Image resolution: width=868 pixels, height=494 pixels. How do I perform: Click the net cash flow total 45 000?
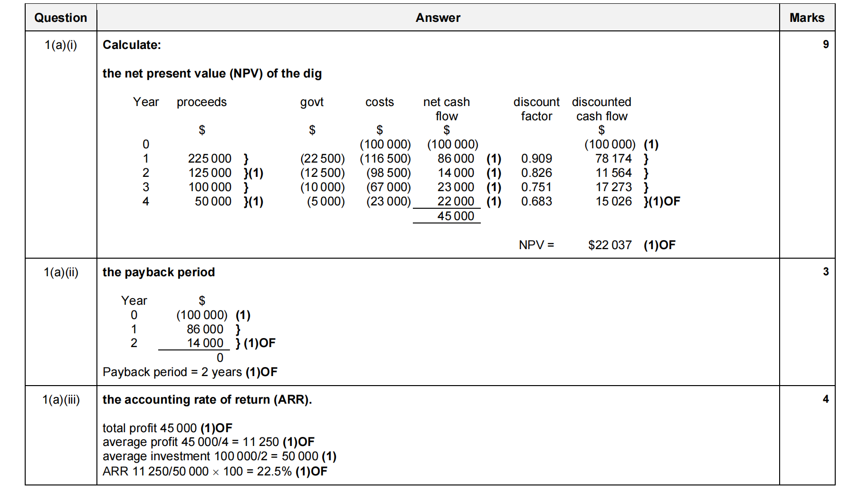[455, 216]
